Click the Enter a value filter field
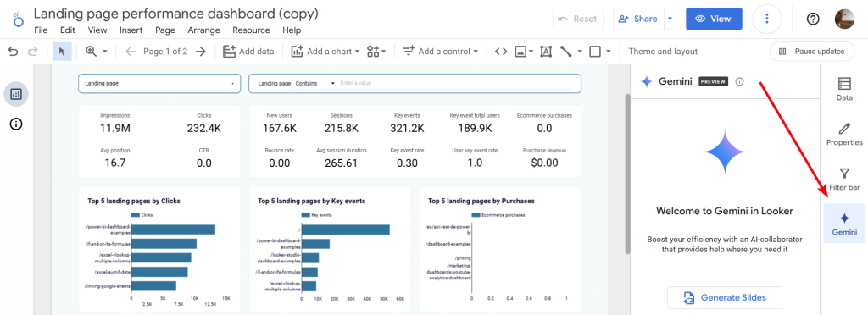This screenshot has height=315, width=868. coord(454,84)
